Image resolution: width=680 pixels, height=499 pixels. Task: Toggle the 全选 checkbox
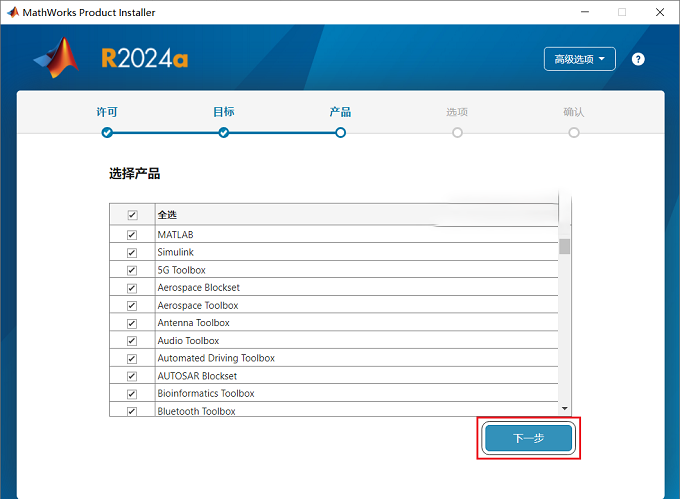point(132,215)
